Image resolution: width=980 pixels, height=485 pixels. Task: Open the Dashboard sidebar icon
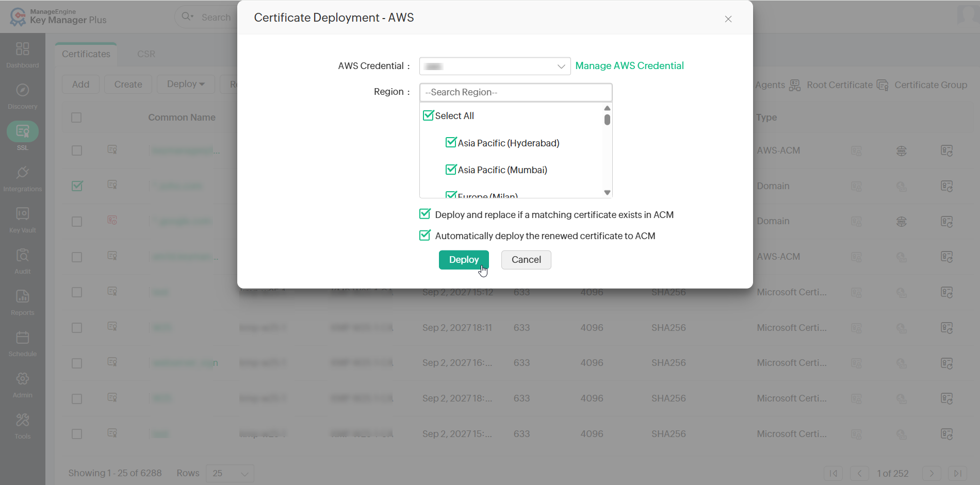point(22,49)
